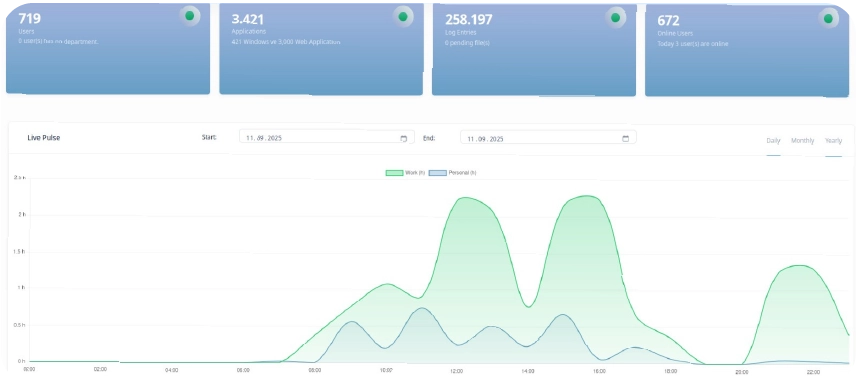Click the green status dot on Applications card
Viewport: 858px width, 387px height.
click(x=403, y=17)
